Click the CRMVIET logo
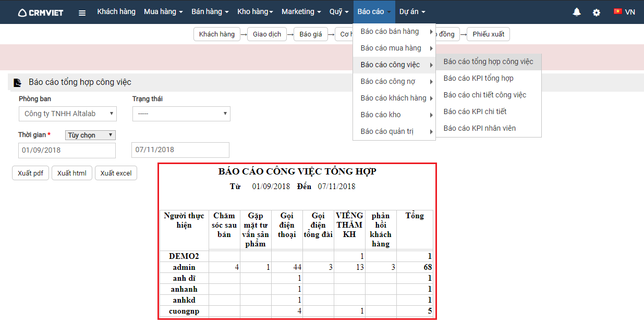The image size is (644, 324). coord(40,13)
